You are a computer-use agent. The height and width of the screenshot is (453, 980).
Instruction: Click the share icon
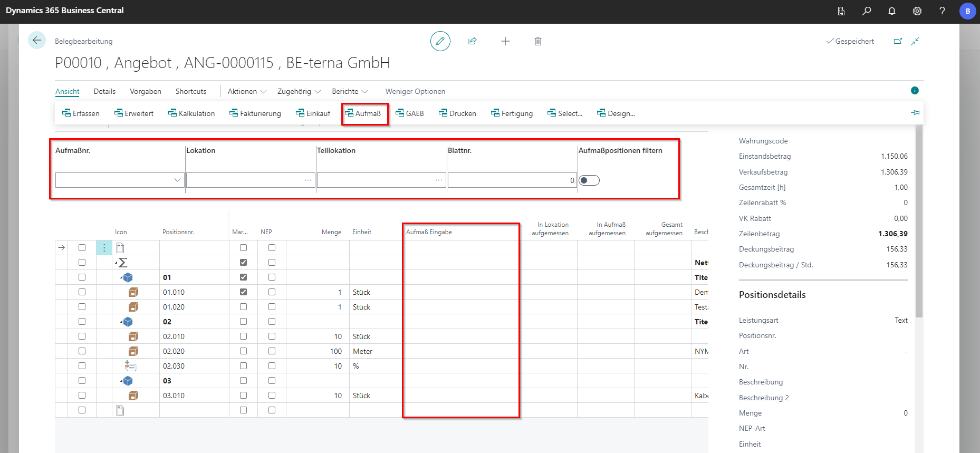pyautogui.click(x=473, y=41)
